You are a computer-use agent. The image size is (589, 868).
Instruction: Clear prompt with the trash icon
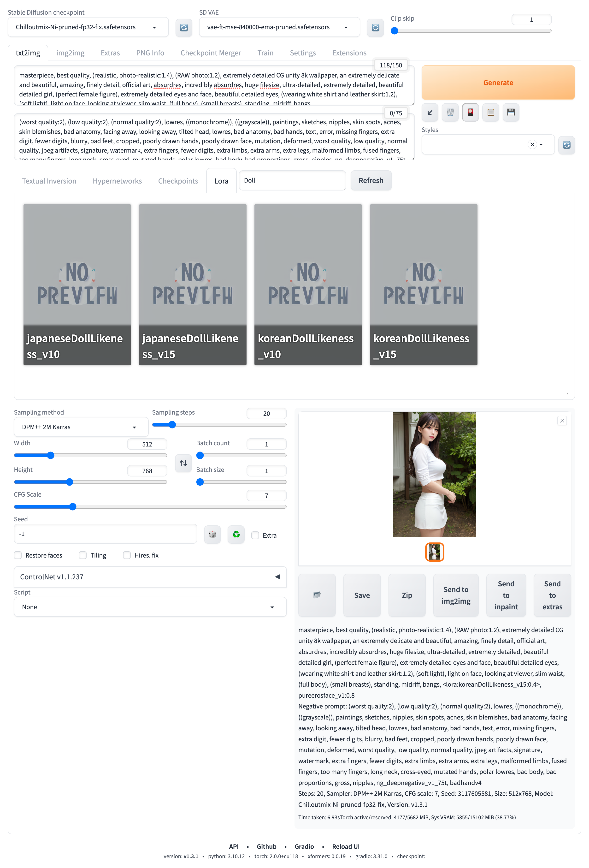(x=450, y=113)
